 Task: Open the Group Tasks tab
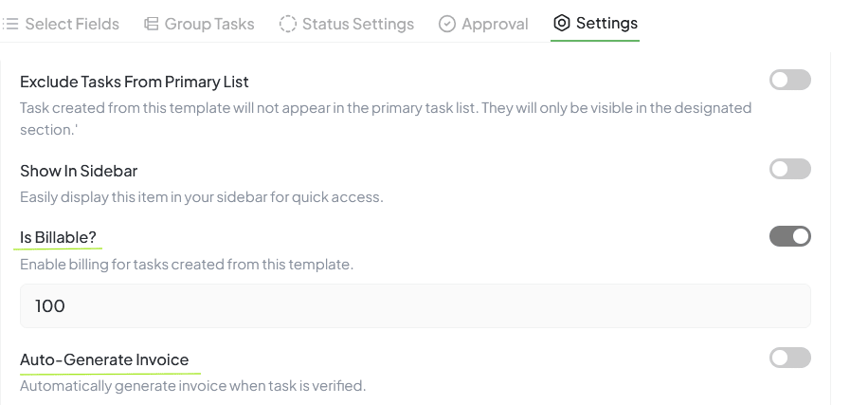tap(209, 24)
